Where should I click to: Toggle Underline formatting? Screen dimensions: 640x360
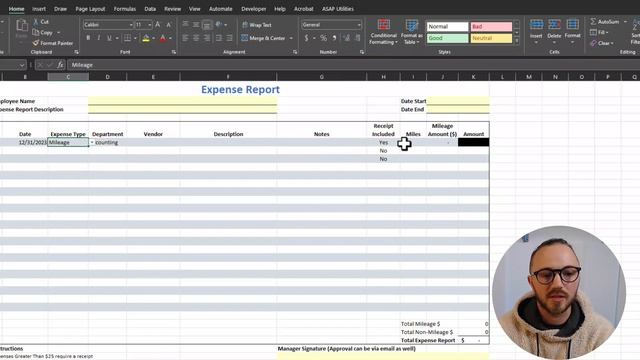click(x=109, y=38)
